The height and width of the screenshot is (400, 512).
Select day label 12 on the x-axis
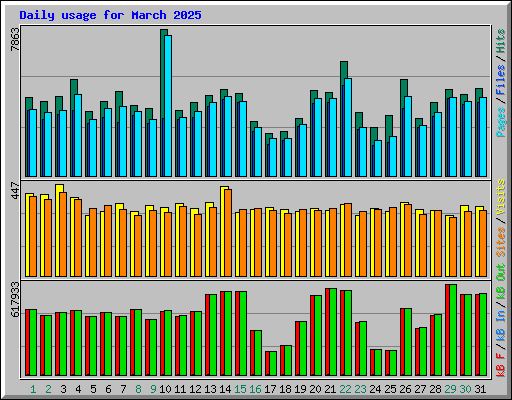(x=195, y=389)
